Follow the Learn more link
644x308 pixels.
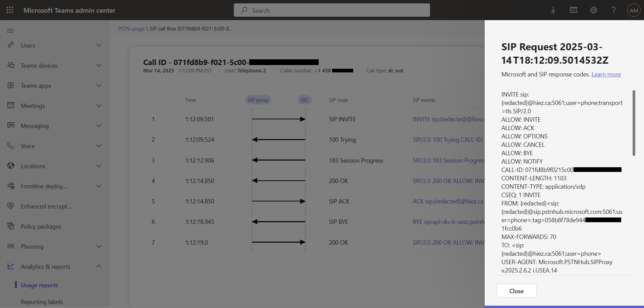tap(606, 74)
